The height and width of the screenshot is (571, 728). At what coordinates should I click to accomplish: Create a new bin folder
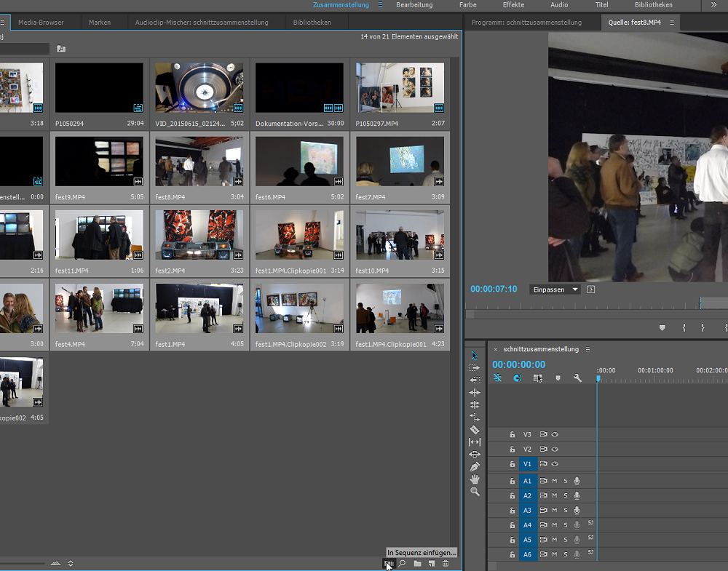click(x=418, y=564)
